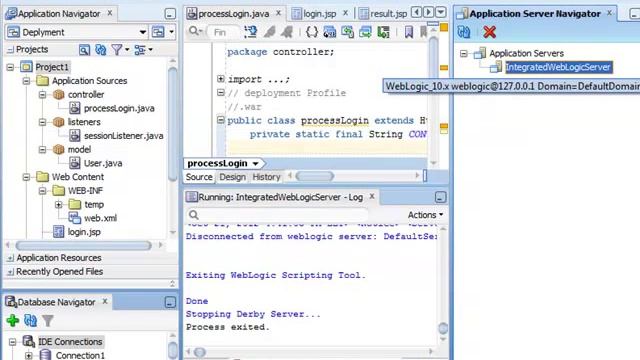Click the Log panel search field
640x360 pixels.
tap(278, 215)
